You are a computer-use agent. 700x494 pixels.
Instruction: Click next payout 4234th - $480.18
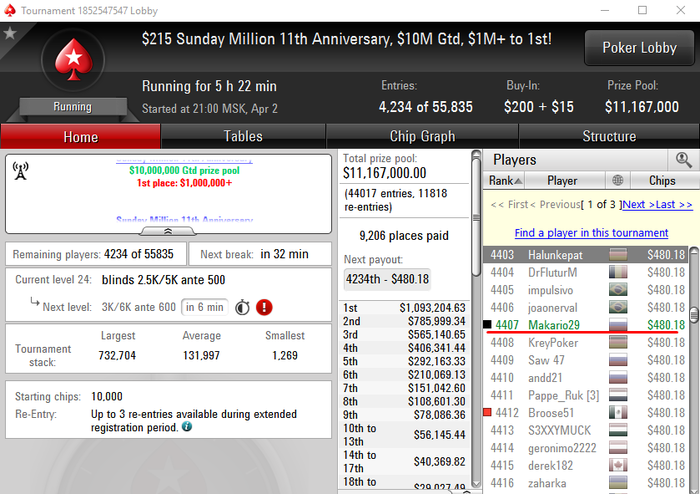click(387, 279)
